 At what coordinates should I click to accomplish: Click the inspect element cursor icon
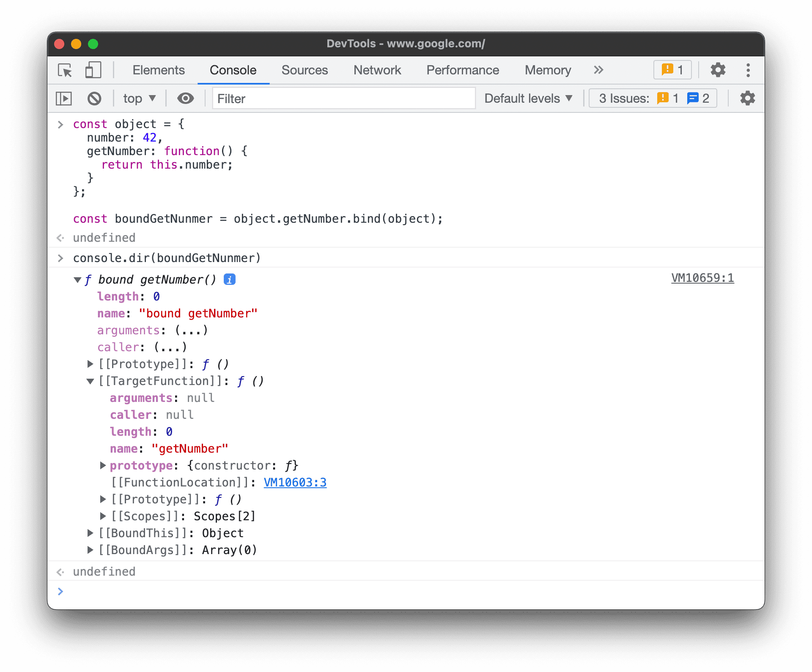click(x=66, y=70)
